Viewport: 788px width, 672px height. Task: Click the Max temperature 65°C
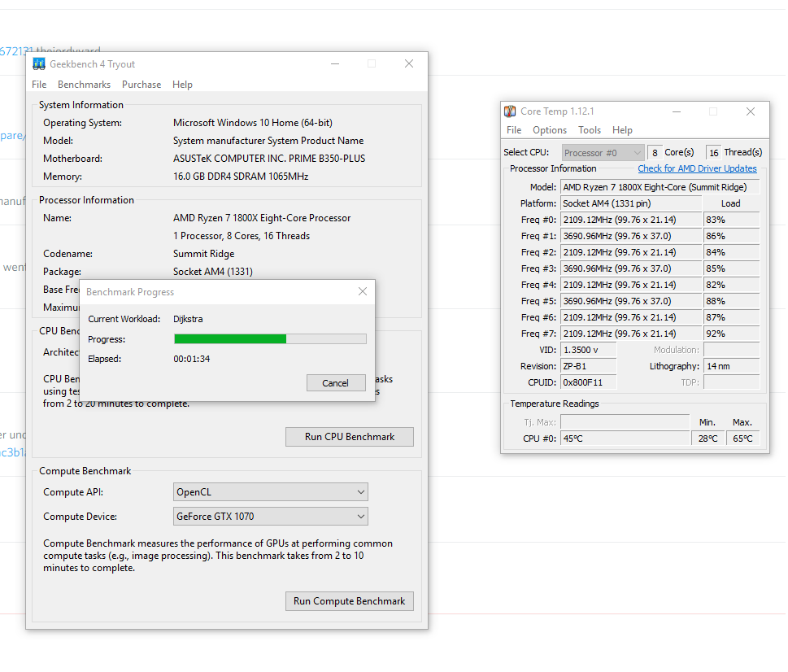[x=742, y=439]
